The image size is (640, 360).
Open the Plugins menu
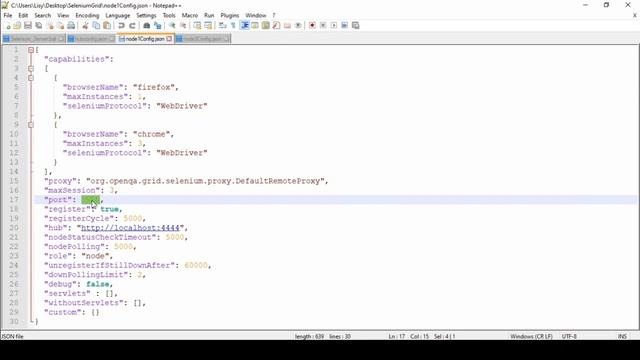click(230, 15)
